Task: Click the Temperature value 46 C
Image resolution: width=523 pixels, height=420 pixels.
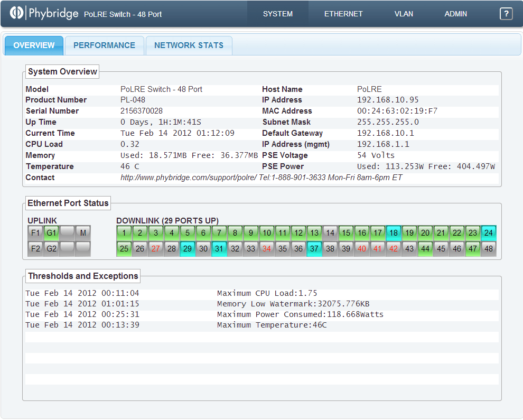Action: pyautogui.click(x=130, y=166)
